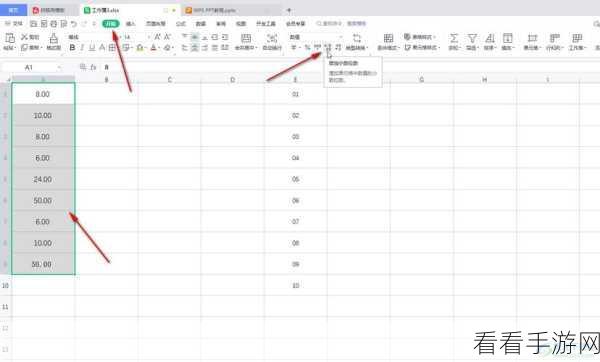Viewport: 600px width, 362px height.
Task: Click the decrease font size icon
Action: pos(167,37)
